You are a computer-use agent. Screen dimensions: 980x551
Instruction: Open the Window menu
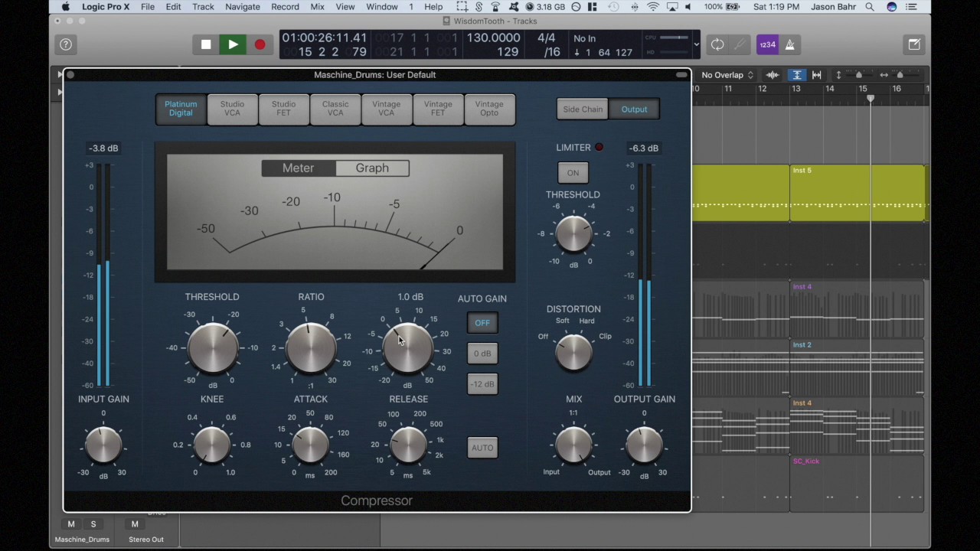point(381,7)
